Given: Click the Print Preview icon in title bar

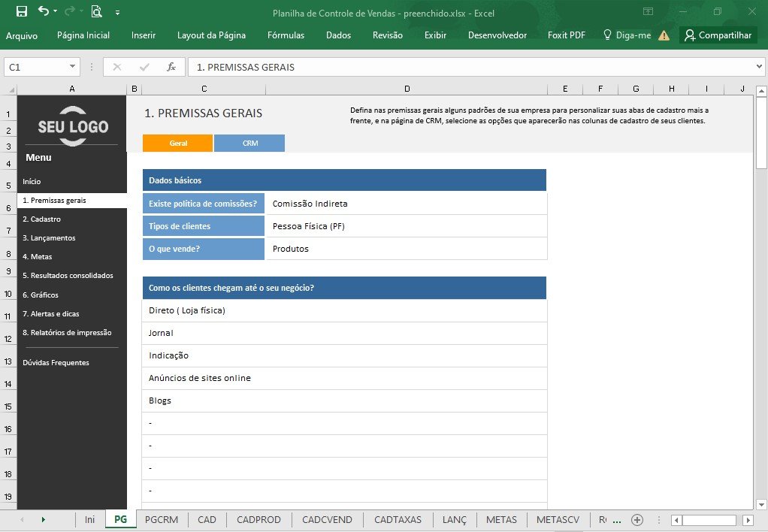Looking at the screenshot, I should tap(97, 11).
